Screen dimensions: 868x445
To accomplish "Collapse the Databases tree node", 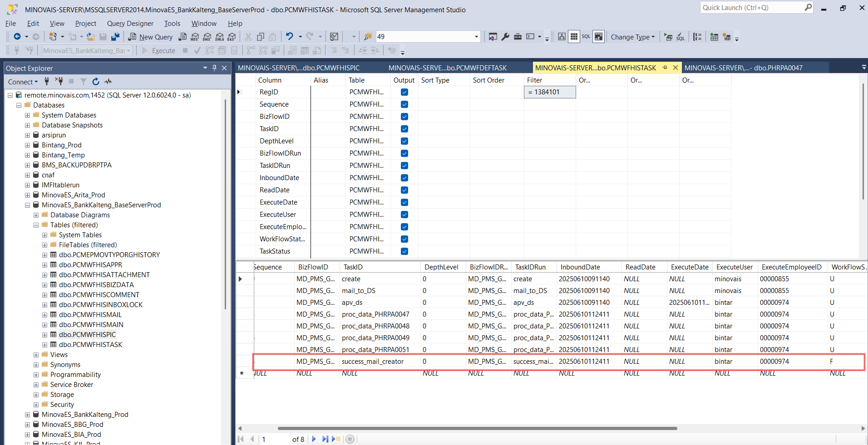I will [x=19, y=105].
